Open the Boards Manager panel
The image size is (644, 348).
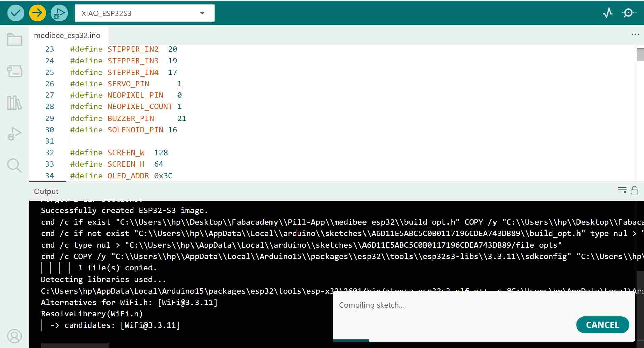tap(14, 71)
